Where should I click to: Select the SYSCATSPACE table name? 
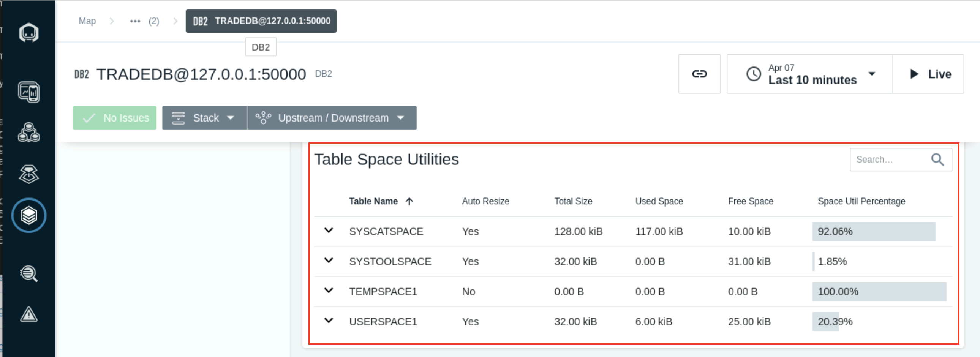point(386,232)
